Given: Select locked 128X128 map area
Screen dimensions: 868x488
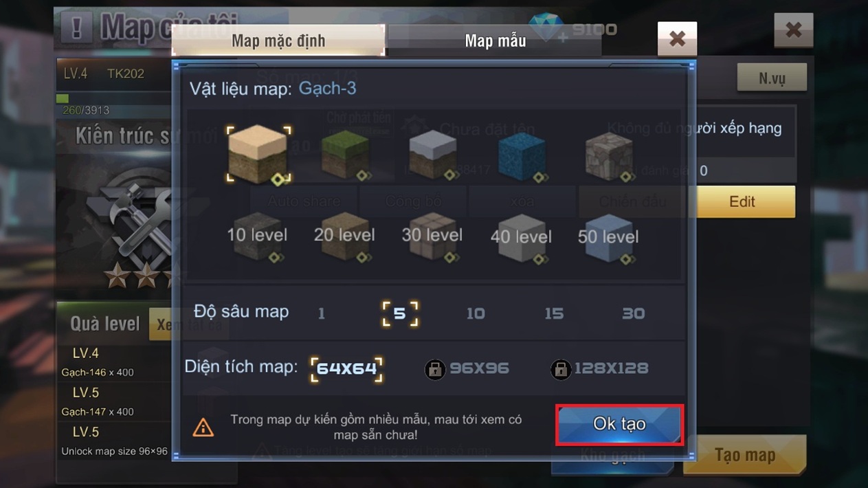Looking at the screenshot, I should (600, 368).
